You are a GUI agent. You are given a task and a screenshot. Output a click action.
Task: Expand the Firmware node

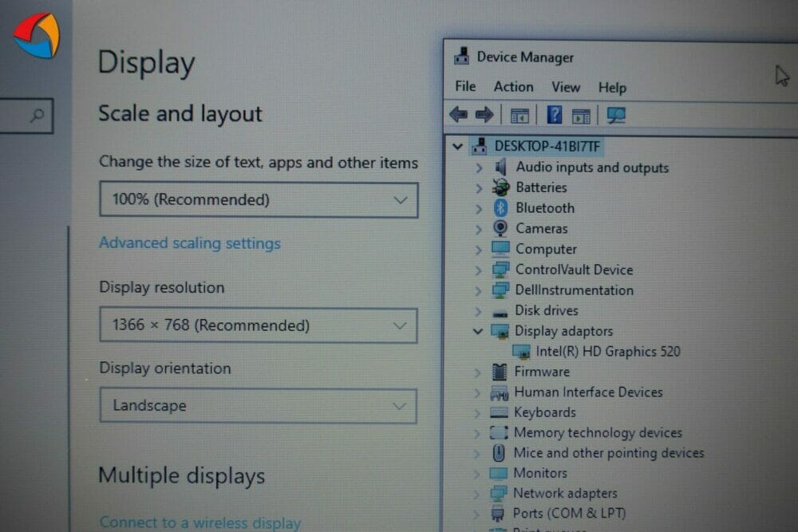(x=477, y=372)
